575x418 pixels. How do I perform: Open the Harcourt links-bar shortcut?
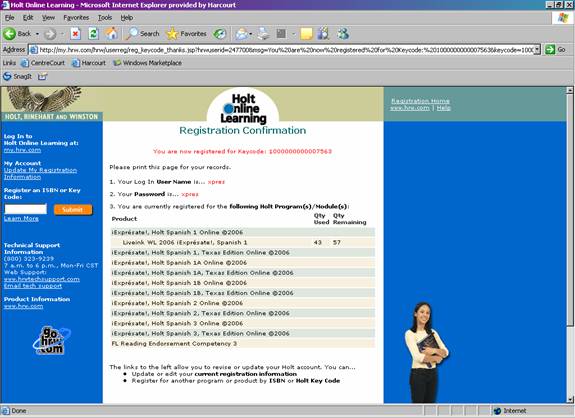click(89, 63)
